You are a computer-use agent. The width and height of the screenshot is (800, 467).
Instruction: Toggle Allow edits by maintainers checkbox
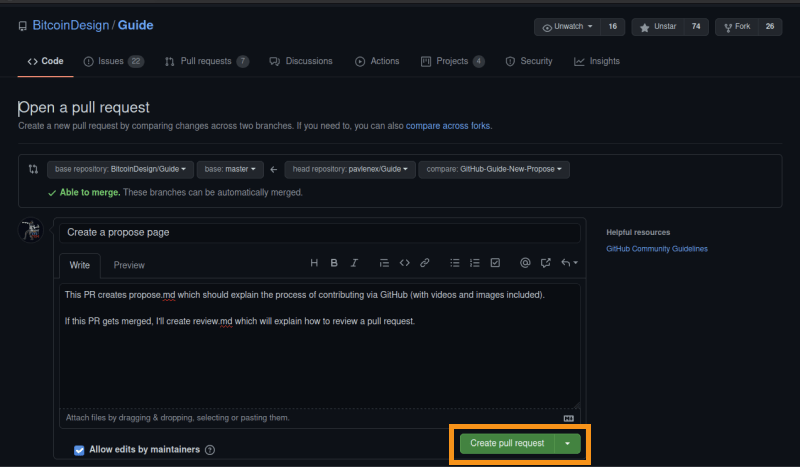[80, 450]
